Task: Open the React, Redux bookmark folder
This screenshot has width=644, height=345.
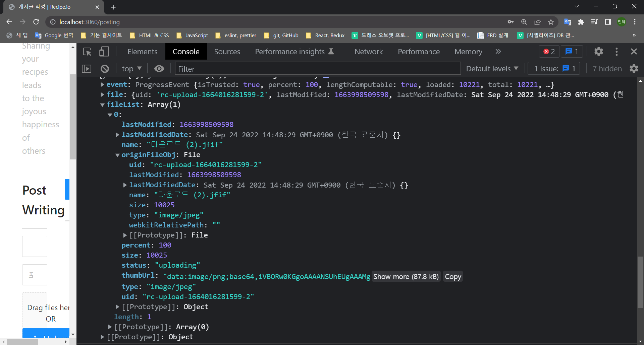Action: pos(325,35)
